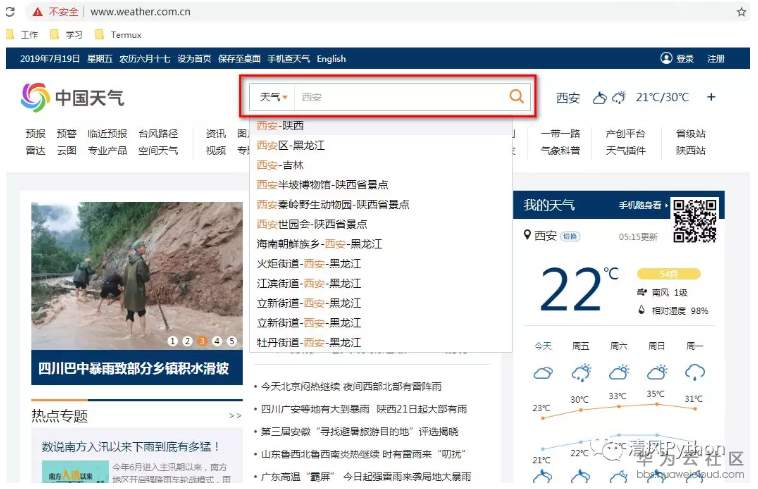Bookmark this page with the star icon
Image resolution: width=758 pixels, height=489 pixels.
(741, 12)
